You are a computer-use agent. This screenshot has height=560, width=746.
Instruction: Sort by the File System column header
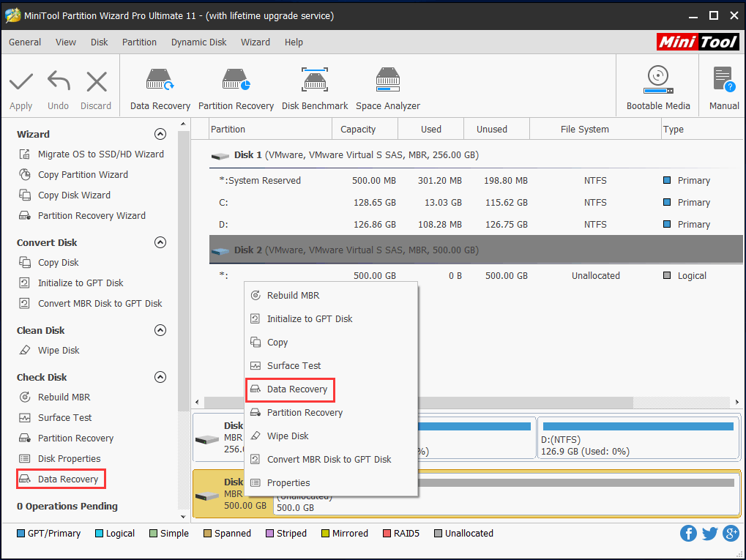coord(594,130)
